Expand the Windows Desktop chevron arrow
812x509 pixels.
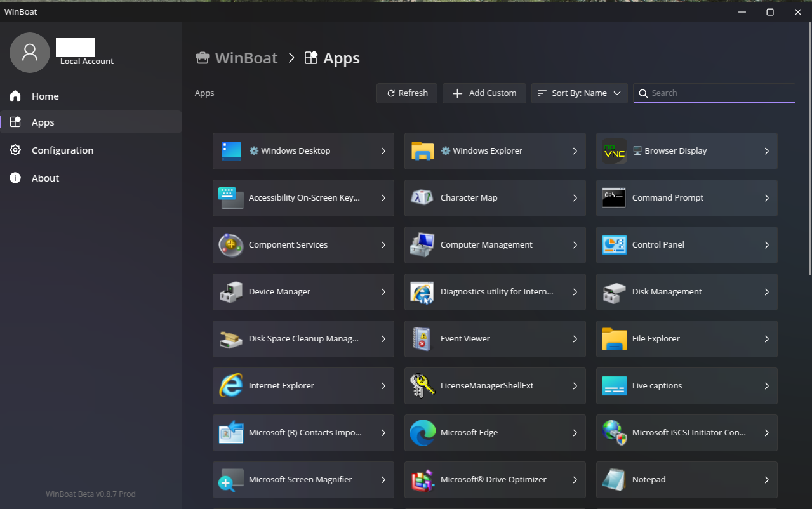(383, 151)
